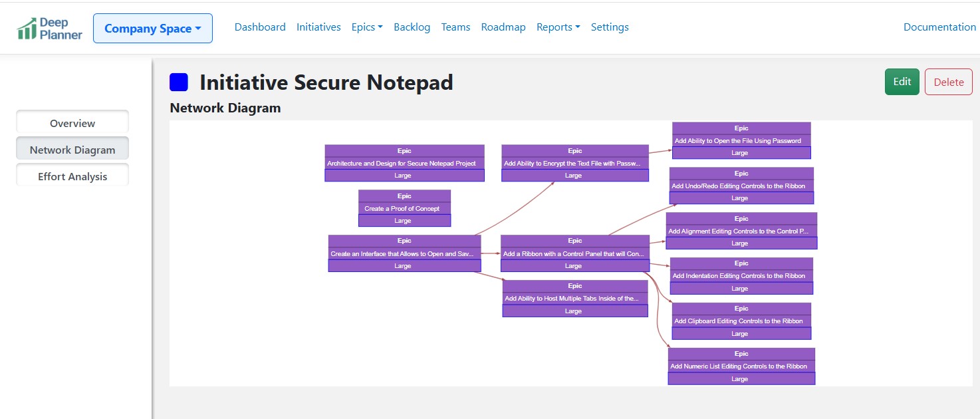The width and height of the screenshot is (980, 419).
Task: Switch to the Overview tab
Action: point(72,123)
